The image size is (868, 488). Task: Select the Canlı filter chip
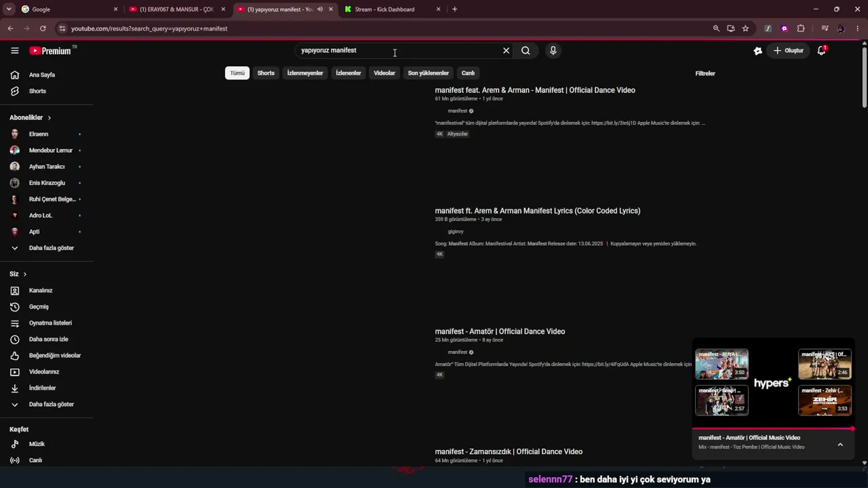(468, 73)
